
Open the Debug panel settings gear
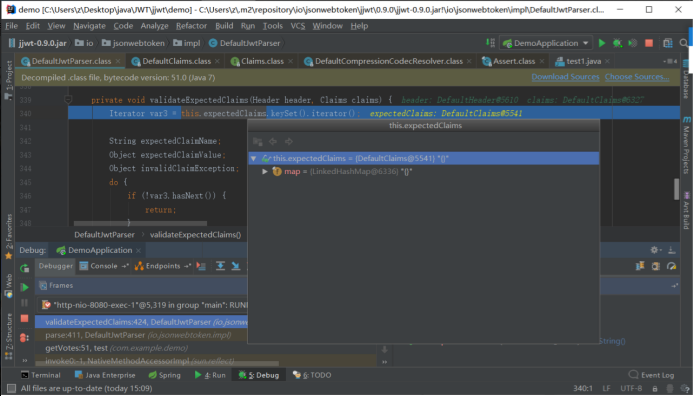click(x=655, y=250)
